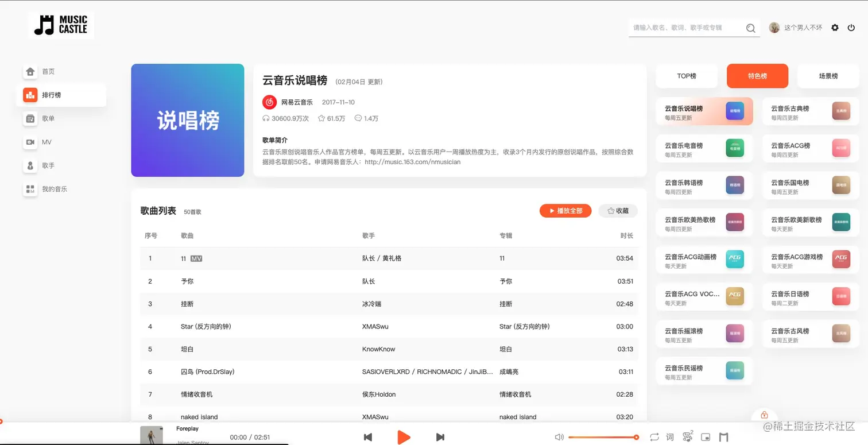Click the comment bubble count icon
Viewport: 868px width, 445px height.
(x=358, y=118)
